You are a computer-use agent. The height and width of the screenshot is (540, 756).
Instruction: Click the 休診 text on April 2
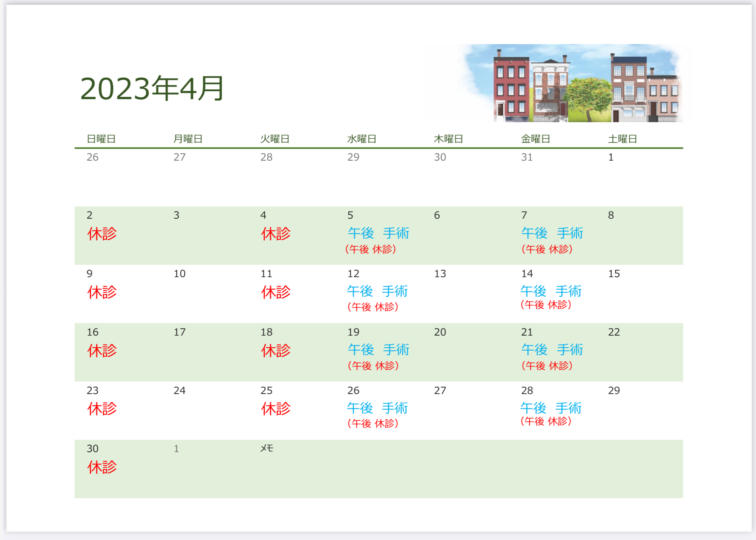[x=102, y=234]
